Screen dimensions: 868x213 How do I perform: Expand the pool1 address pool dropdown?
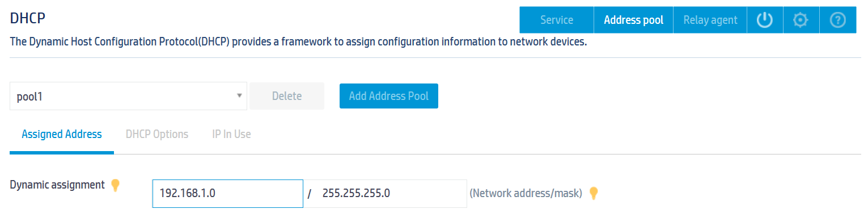(129, 96)
